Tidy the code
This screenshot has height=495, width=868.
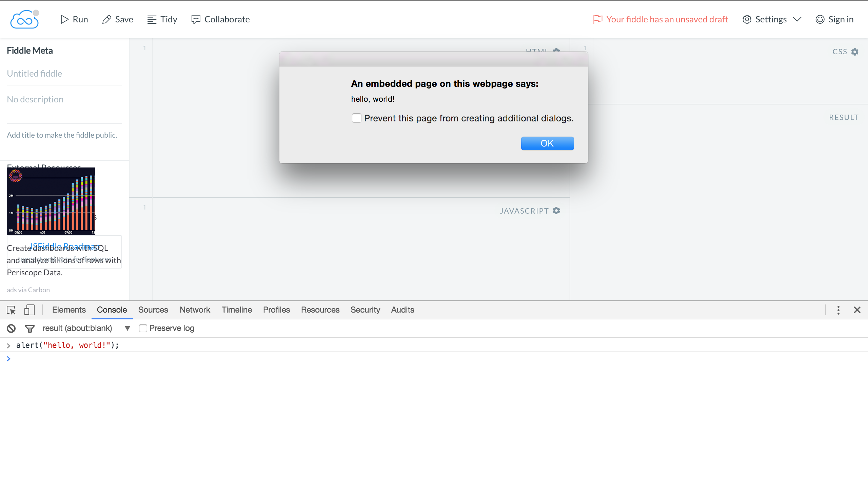tap(162, 19)
